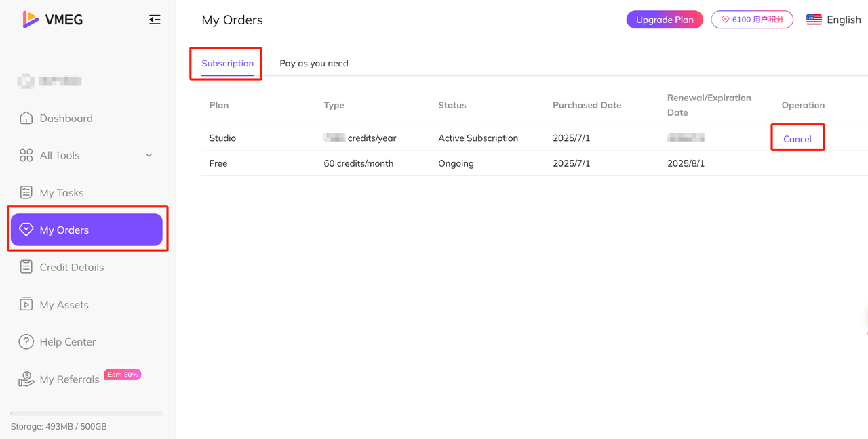This screenshot has height=439, width=868.
Task: Click the Help Center question mark icon
Action: 26,341
